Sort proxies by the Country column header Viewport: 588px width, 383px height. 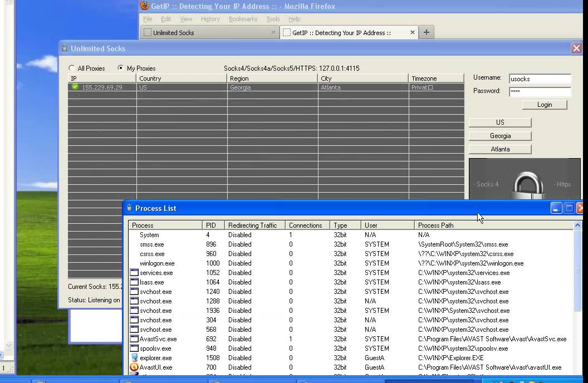[182, 78]
